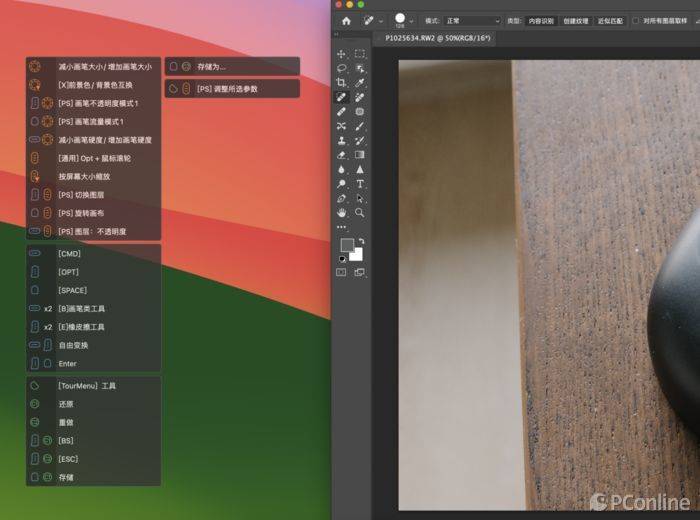Select the Clone Stamp tool

342,141
